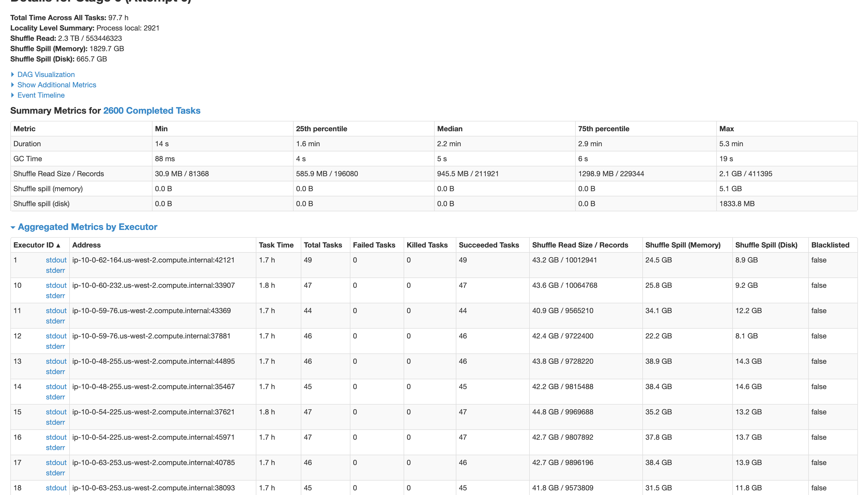Sort by Failed Tasks column header

pyautogui.click(x=374, y=245)
